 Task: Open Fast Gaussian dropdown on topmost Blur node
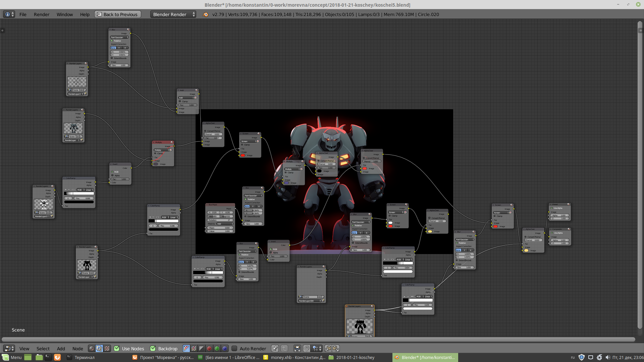(x=119, y=37)
